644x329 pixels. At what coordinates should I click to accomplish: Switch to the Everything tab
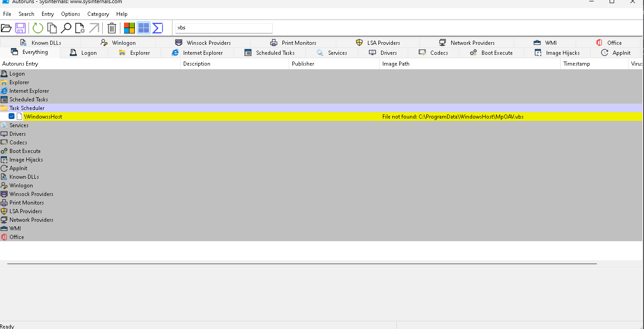pyautogui.click(x=30, y=52)
